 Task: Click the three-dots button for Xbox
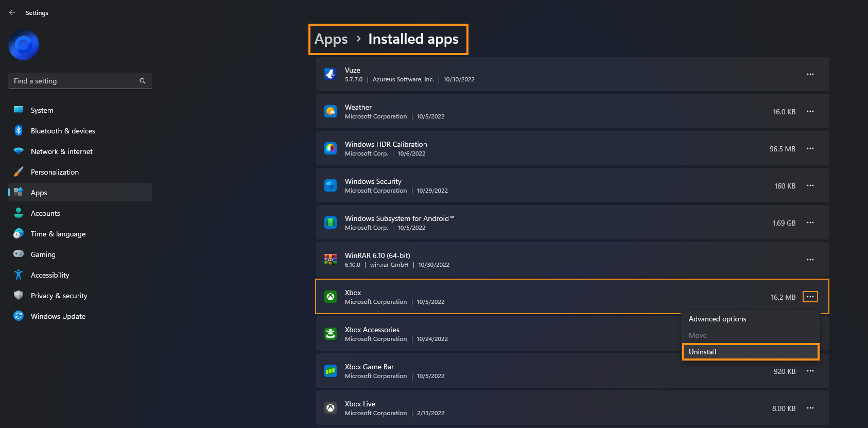(x=810, y=297)
